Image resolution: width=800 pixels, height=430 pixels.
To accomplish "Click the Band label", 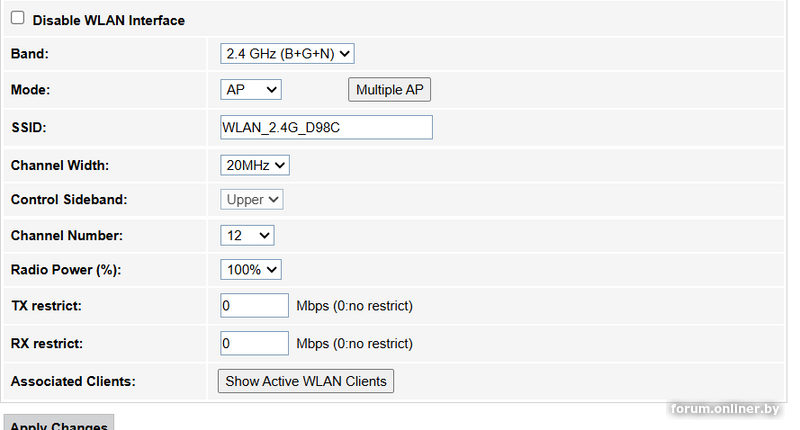I will (29, 54).
